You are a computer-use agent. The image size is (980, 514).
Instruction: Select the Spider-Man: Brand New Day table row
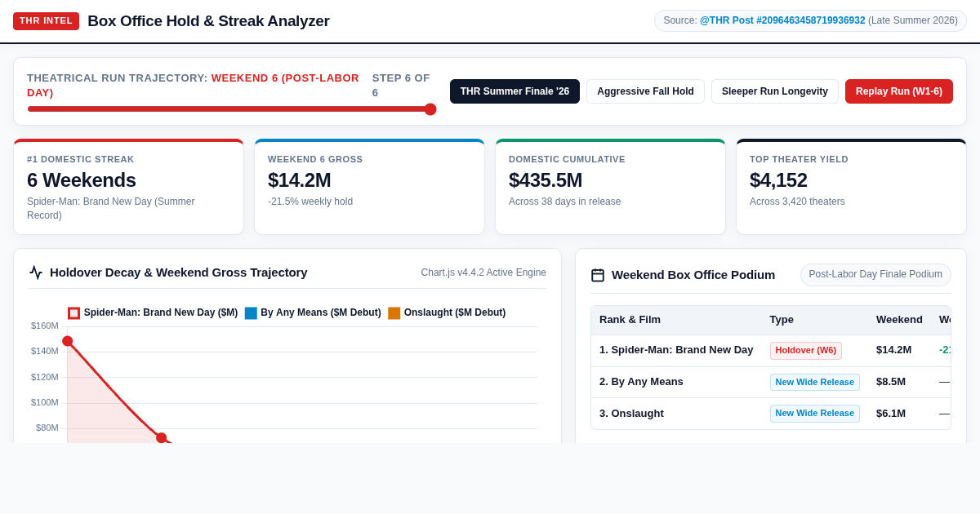tap(771, 351)
